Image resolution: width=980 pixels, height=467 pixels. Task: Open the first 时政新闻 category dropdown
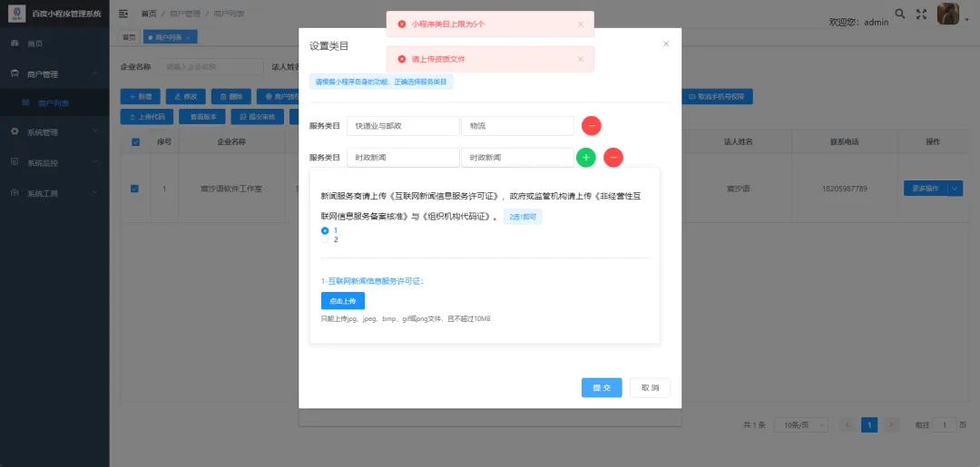[403, 158]
